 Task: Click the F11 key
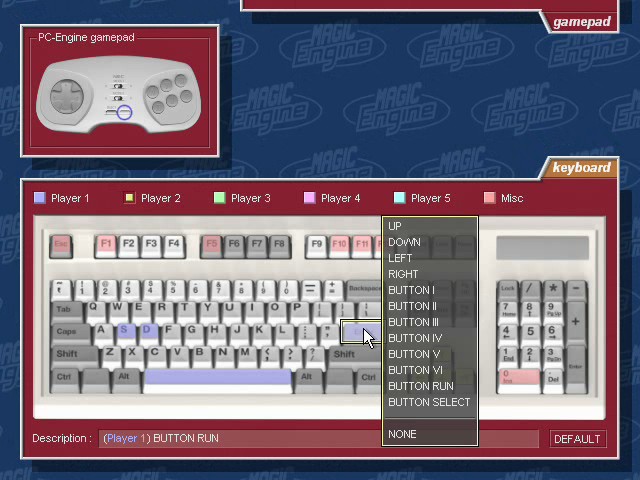[x=362, y=246]
